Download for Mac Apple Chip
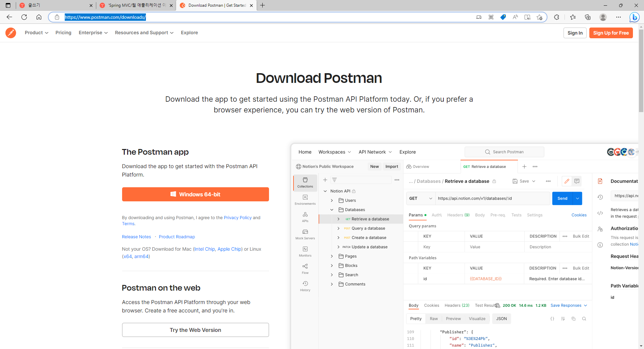This screenshot has height=349, width=644. [229, 249]
